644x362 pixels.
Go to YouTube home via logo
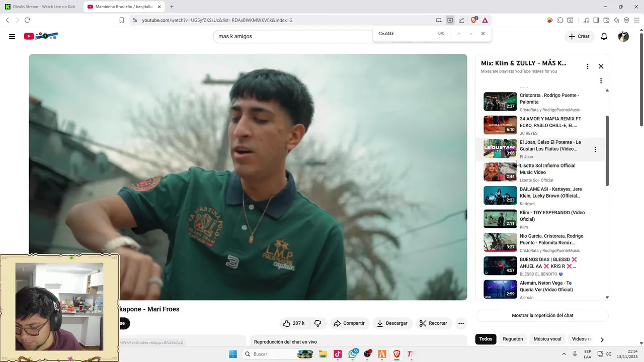tap(41, 36)
